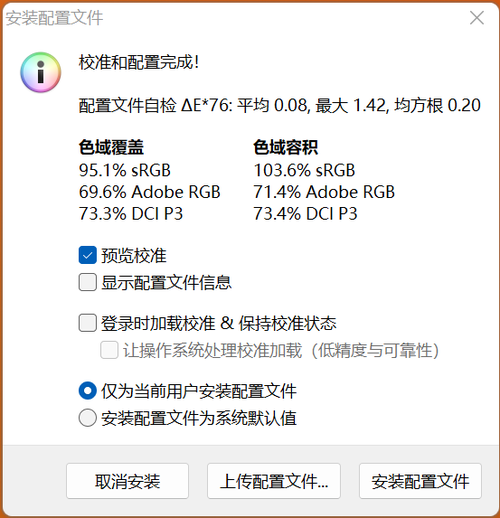Uncheck the 预览校准 checkbox

[88, 255]
